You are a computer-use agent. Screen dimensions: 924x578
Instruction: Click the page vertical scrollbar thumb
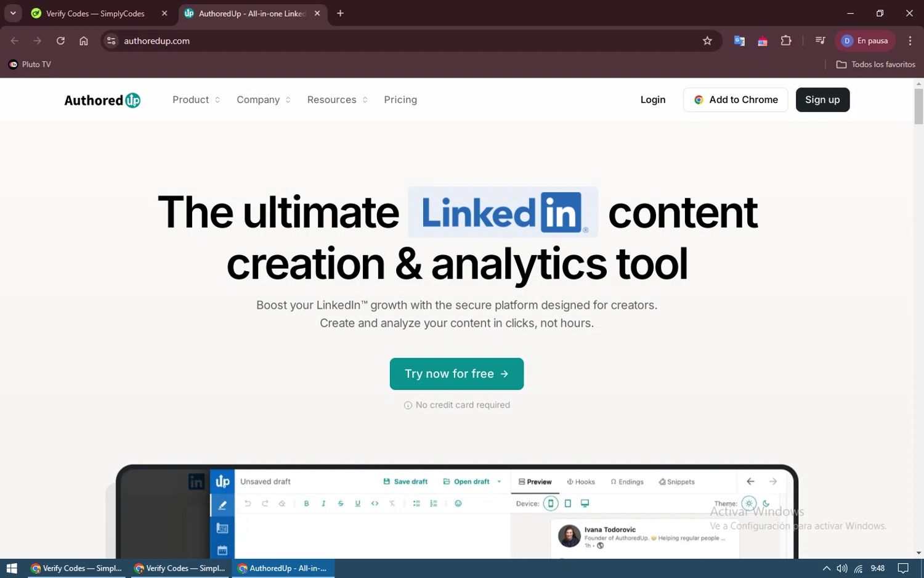(x=918, y=106)
